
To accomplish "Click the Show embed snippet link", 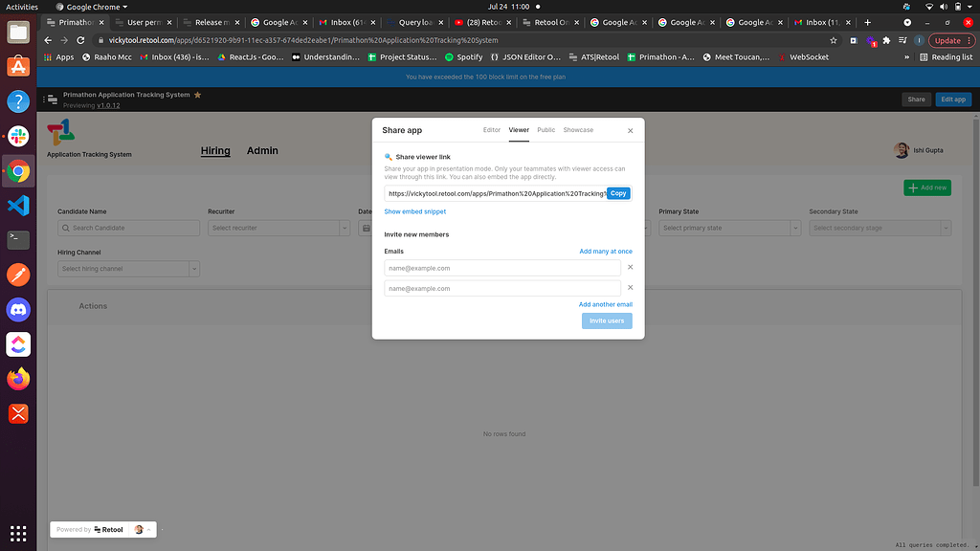I will [414, 211].
